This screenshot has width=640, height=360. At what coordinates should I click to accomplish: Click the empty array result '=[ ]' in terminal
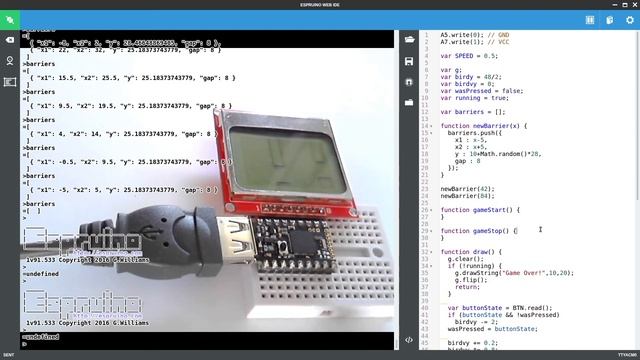(x=32, y=211)
